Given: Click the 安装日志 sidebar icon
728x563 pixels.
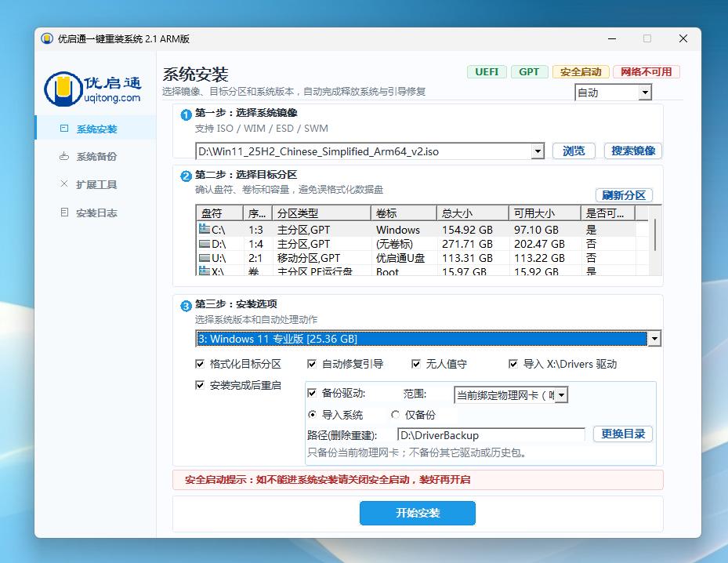Looking at the screenshot, I should (x=64, y=212).
